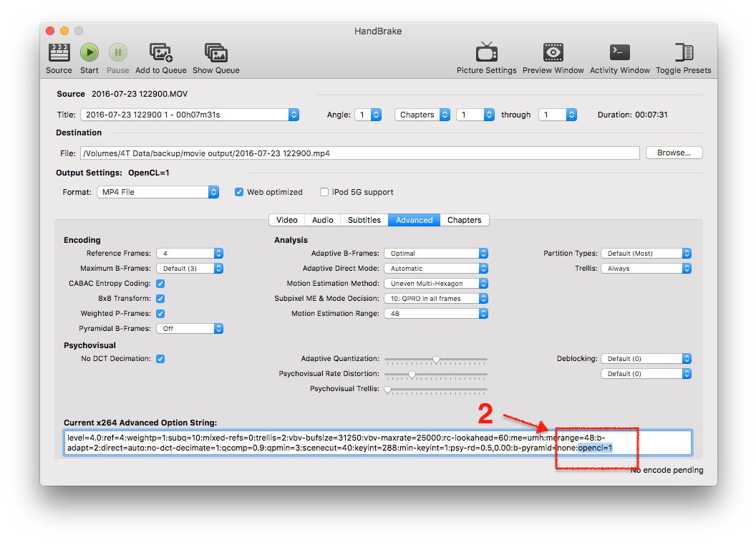Image resolution: width=756 pixels, height=543 pixels.
Task: Switch to the Subtitles tab
Action: (x=364, y=220)
